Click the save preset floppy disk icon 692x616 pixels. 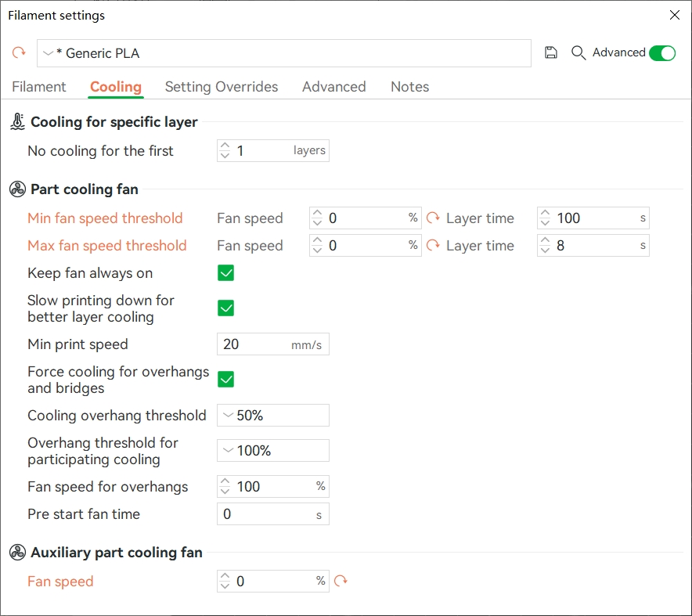551,52
